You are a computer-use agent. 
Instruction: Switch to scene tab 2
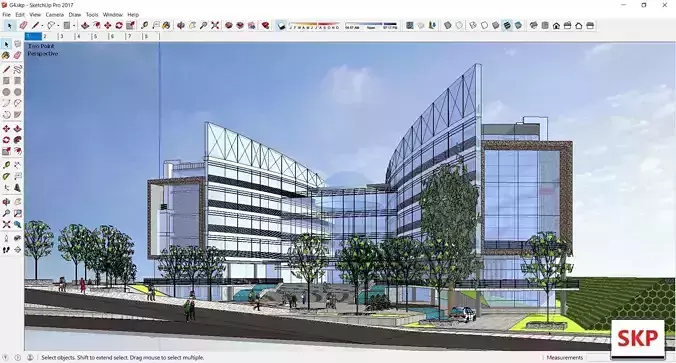[x=49, y=37]
